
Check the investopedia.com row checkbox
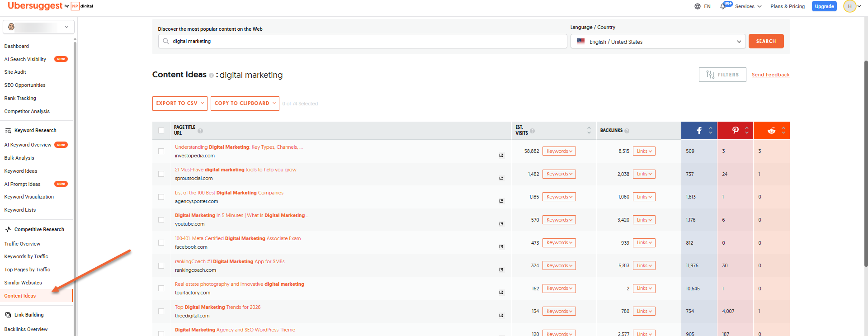pos(161,151)
